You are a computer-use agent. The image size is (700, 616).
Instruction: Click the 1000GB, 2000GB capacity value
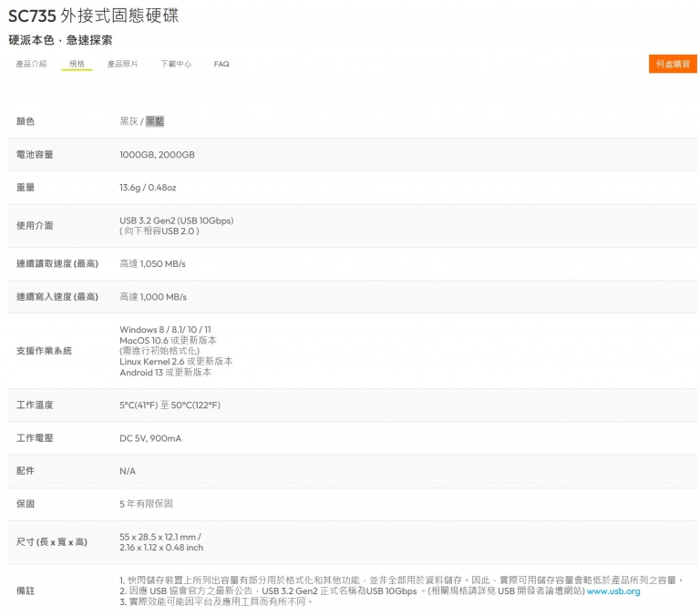[x=157, y=155]
